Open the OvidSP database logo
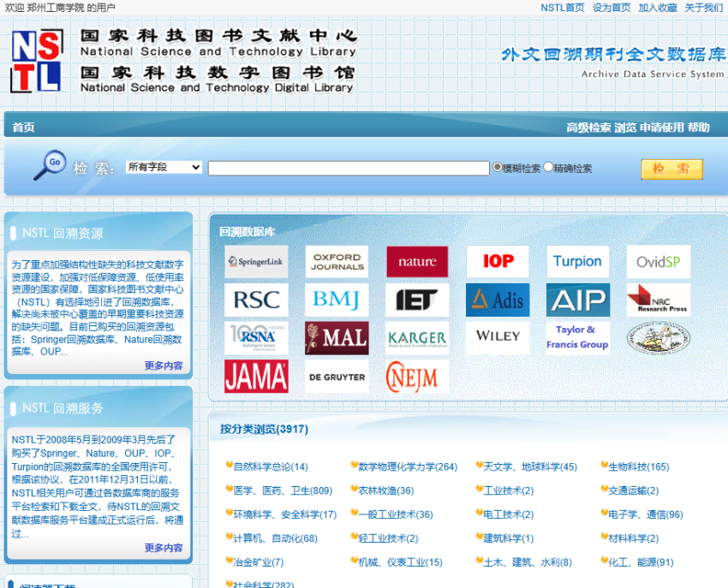Image resolution: width=728 pixels, height=588 pixels. 659,262
